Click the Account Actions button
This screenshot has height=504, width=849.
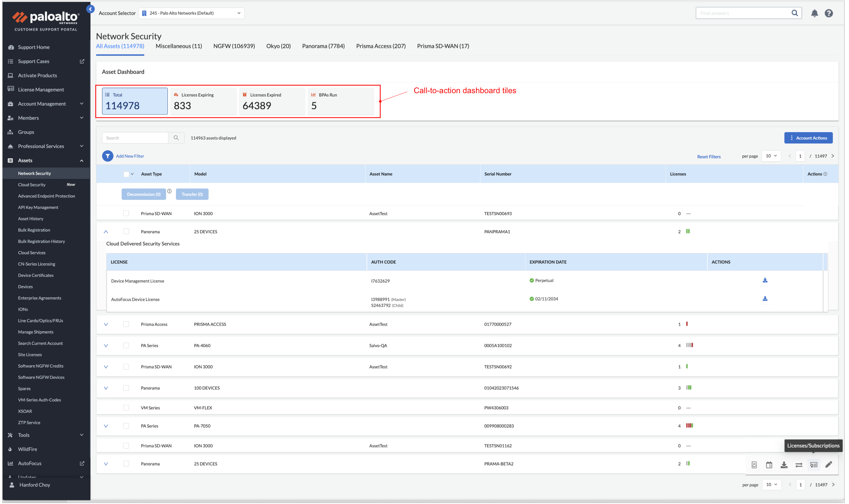(x=808, y=138)
